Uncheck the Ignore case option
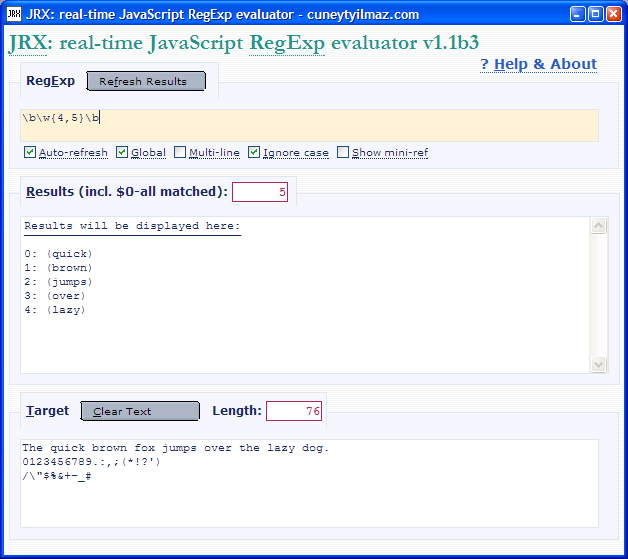Viewport: 628px width, 559px height. pyautogui.click(x=254, y=153)
